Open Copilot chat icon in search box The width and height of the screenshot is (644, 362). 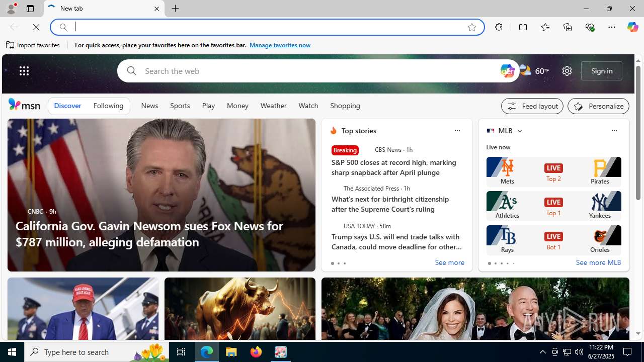[507, 71]
